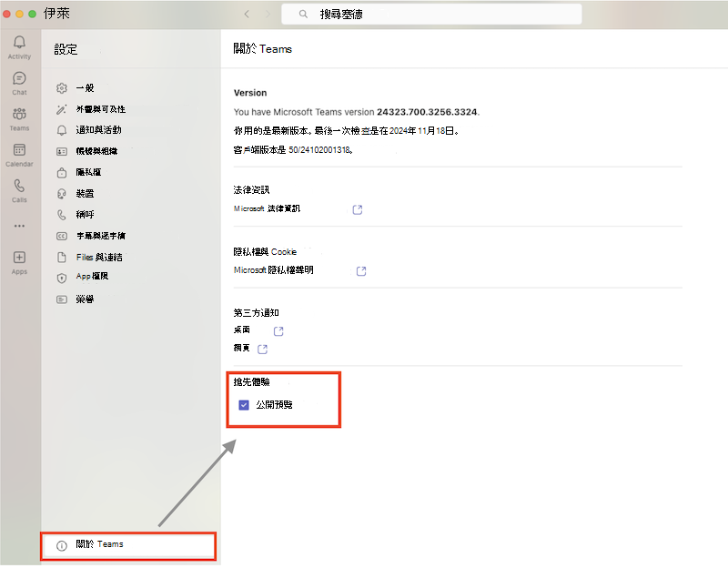Open the Microsoft 隱私權聲明 link

[274, 269]
